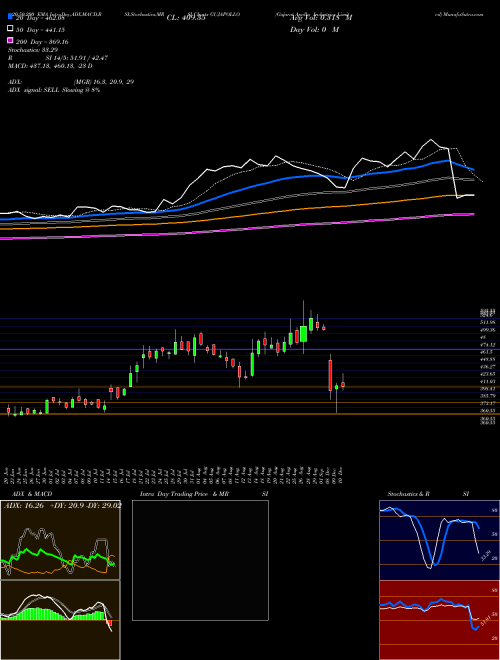Open the ADX indicator chart panel
Viewport: 500px width, 660px height.
click(60, 540)
